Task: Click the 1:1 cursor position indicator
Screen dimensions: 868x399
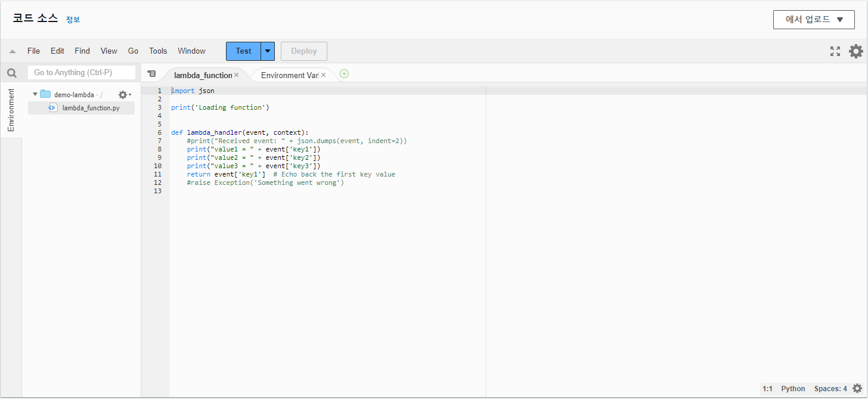Action: (767, 389)
